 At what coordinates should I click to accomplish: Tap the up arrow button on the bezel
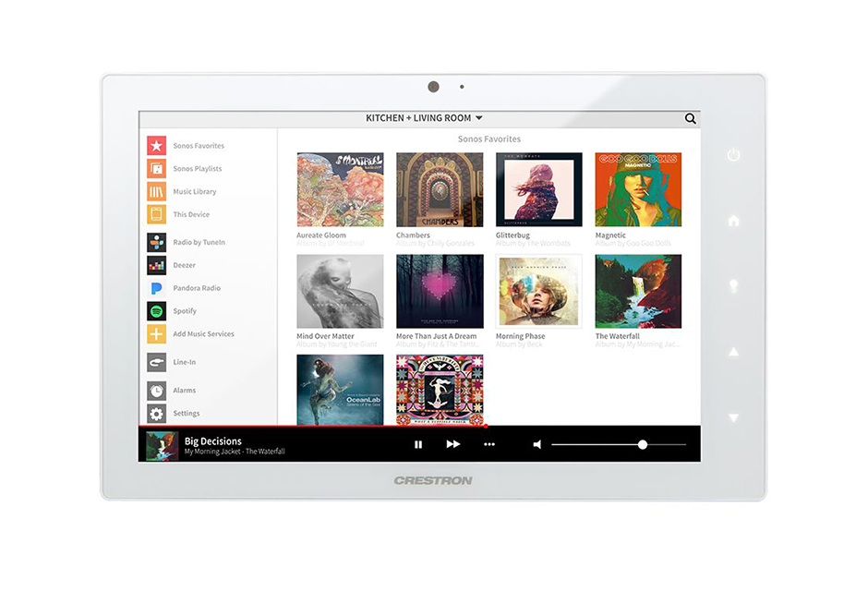pos(733,352)
